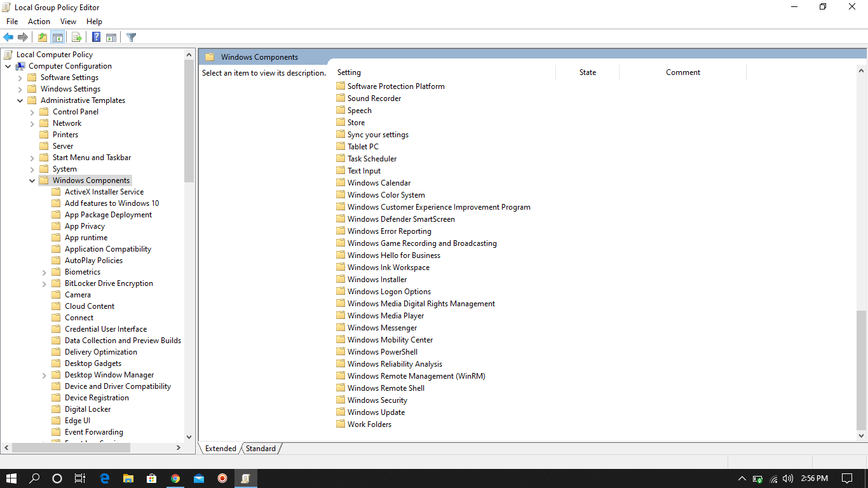
Task: Click the folder icon beside Store
Action: 341,123
